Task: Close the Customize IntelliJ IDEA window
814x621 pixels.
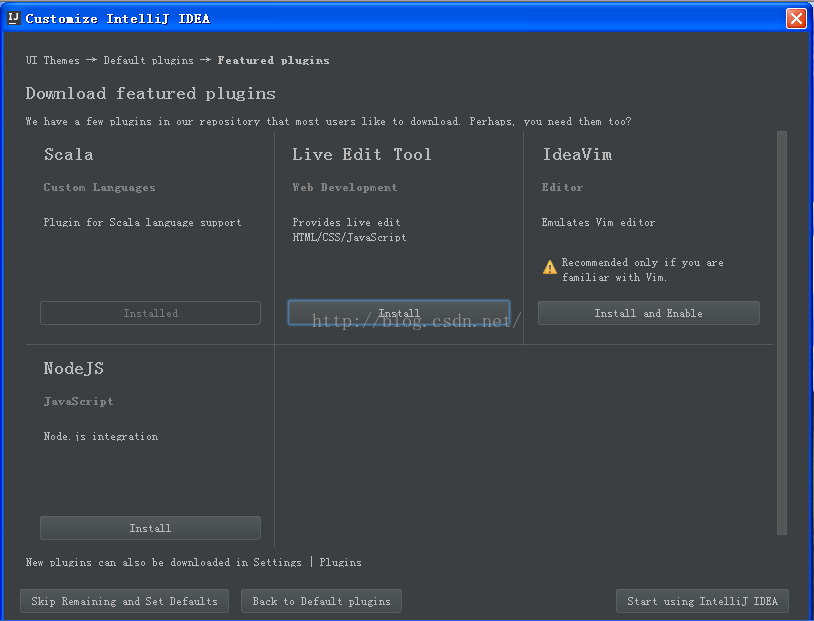Action: click(x=796, y=19)
